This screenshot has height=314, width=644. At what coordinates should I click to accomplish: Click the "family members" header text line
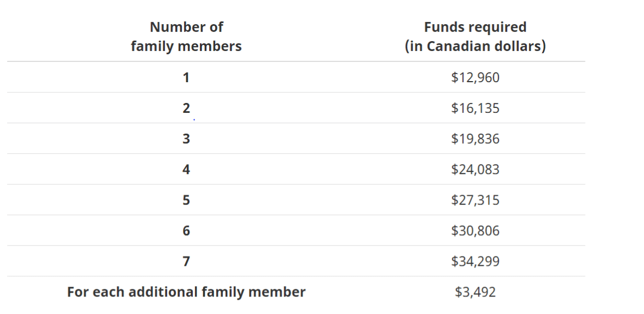186,45
